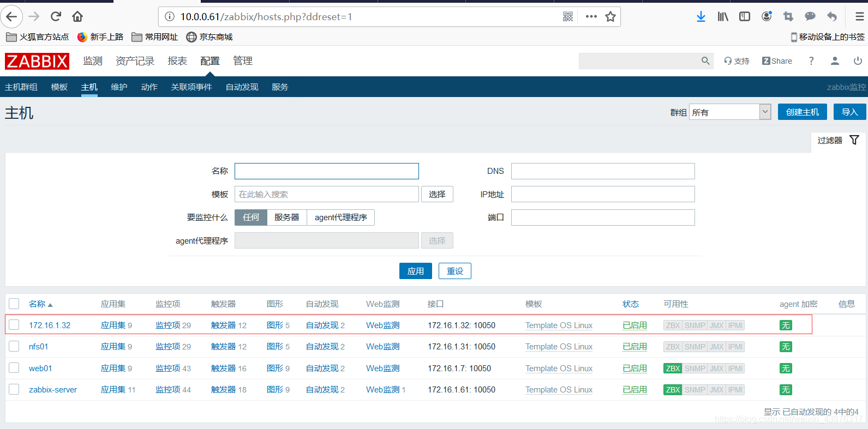Open the Firefox hamburger menu
Image resolution: width=868 pixels, height=429 pixels.
pos(859,16)
